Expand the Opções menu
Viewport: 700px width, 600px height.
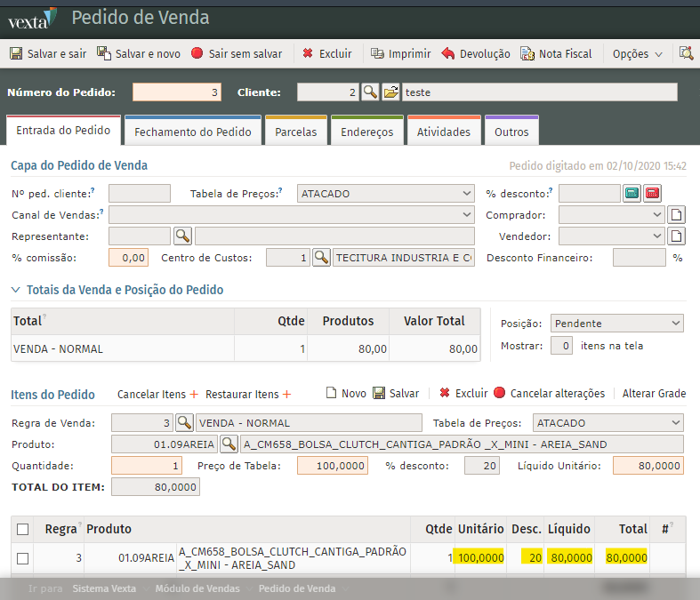click(x=638, y=53)
